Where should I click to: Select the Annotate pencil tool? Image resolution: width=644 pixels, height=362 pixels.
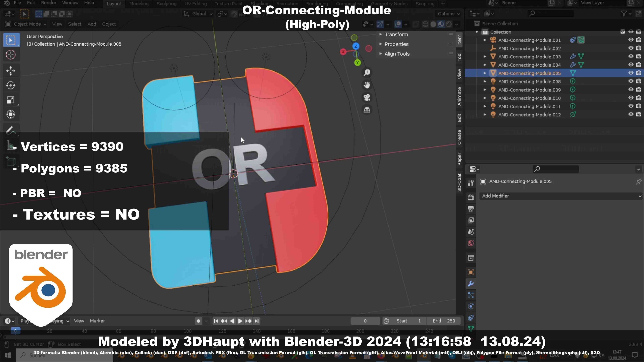tap(11, 130)
